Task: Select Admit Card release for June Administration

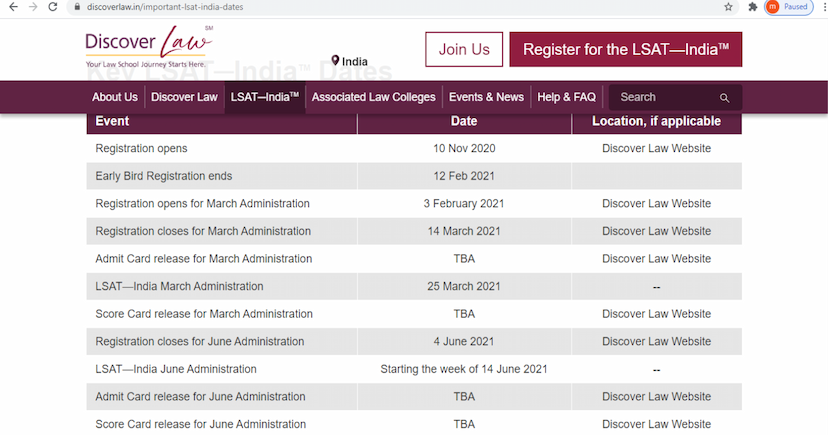Action: tap(200, 396)
